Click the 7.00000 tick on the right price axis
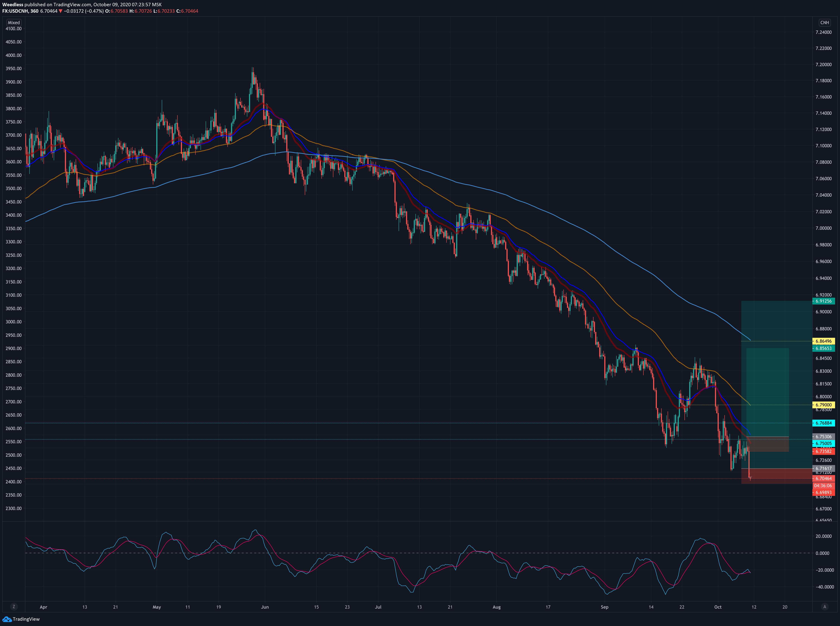840x626 pixels. (823, 228)
